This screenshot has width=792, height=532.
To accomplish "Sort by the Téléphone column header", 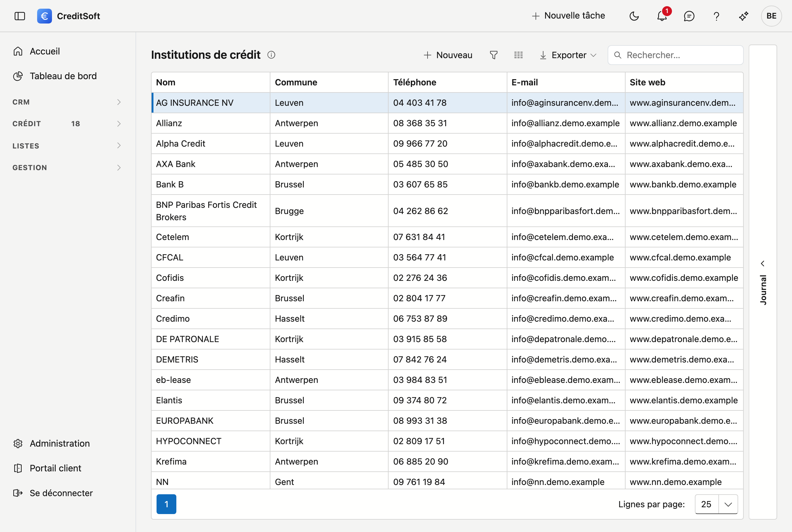I will pos(447,83).
